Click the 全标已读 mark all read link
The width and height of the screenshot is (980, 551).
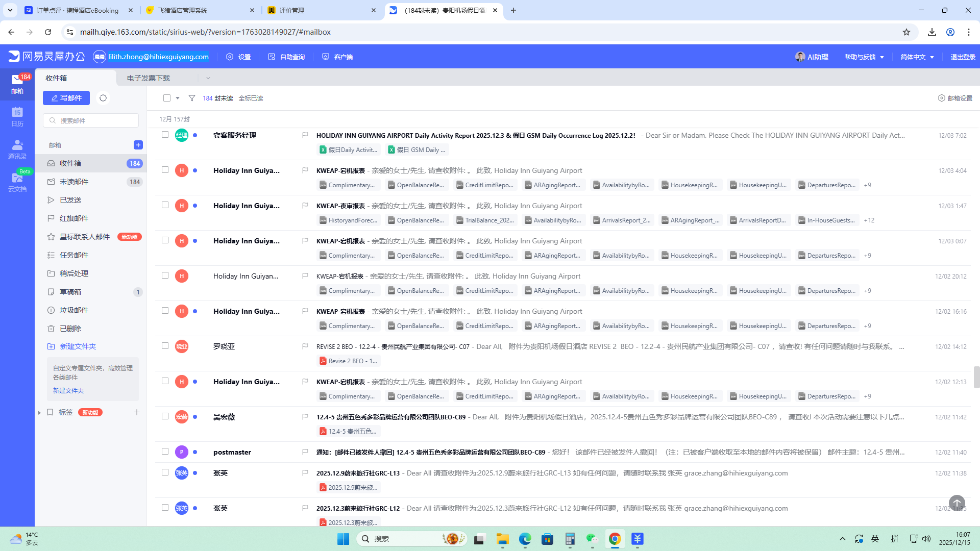pos(251,98)
